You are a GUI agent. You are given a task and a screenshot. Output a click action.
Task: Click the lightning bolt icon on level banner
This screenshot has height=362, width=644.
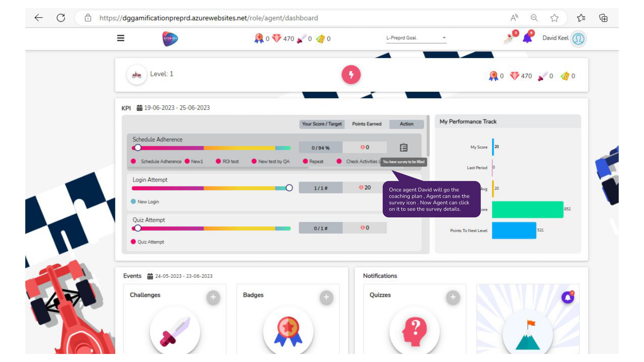click(351, 74)
